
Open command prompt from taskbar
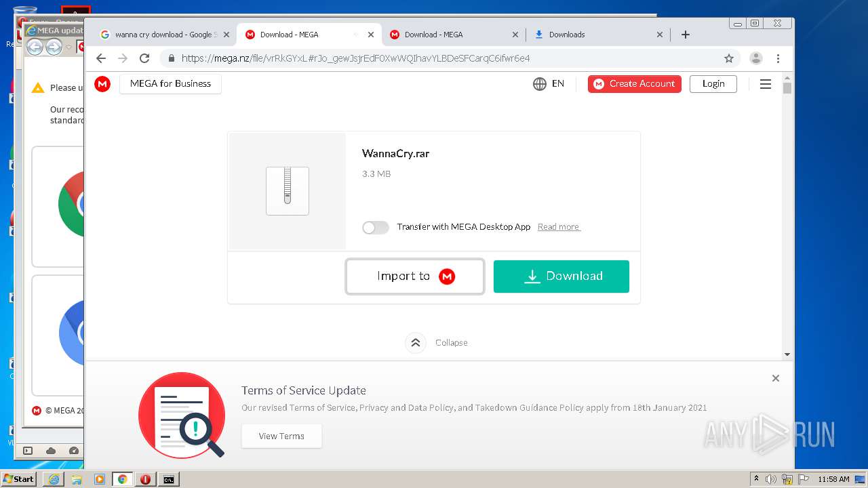(168, 479)
